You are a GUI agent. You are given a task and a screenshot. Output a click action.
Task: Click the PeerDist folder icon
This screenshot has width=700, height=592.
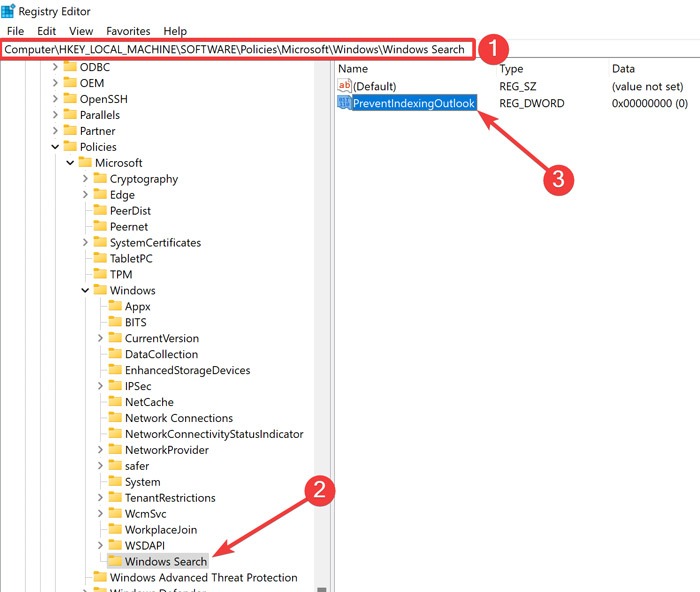tap(100, 210)
